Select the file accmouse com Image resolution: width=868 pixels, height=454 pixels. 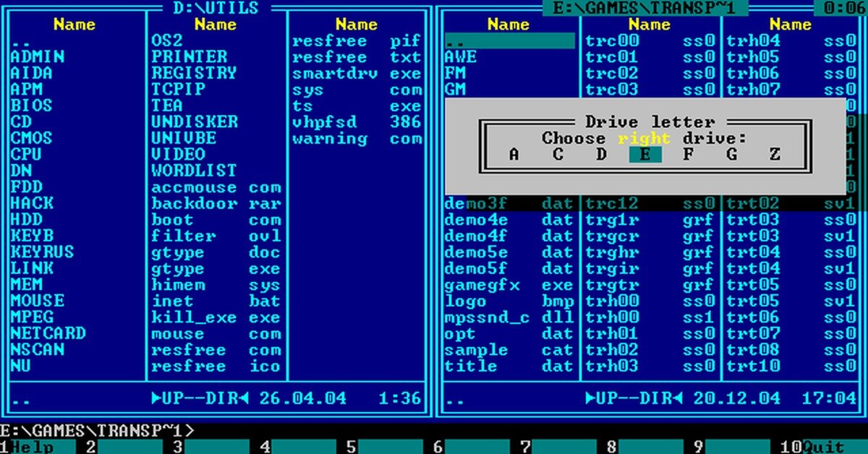[216, 187]
